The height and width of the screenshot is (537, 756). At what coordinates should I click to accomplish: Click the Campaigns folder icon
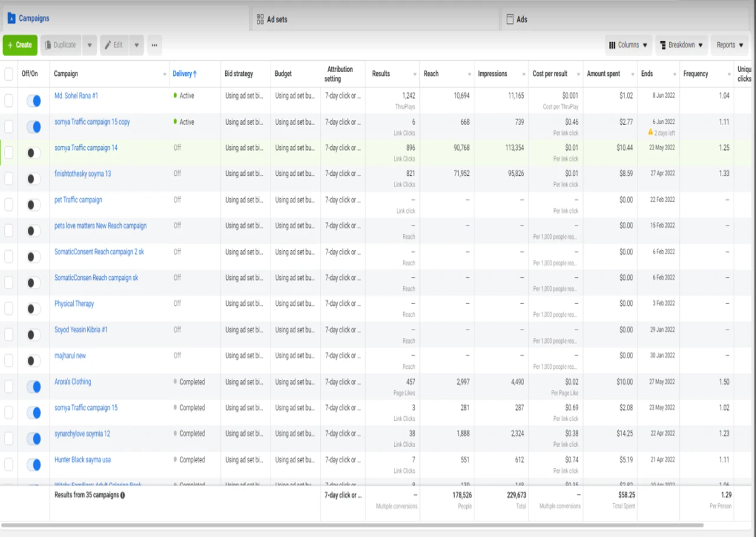click(x=12, y=18)
